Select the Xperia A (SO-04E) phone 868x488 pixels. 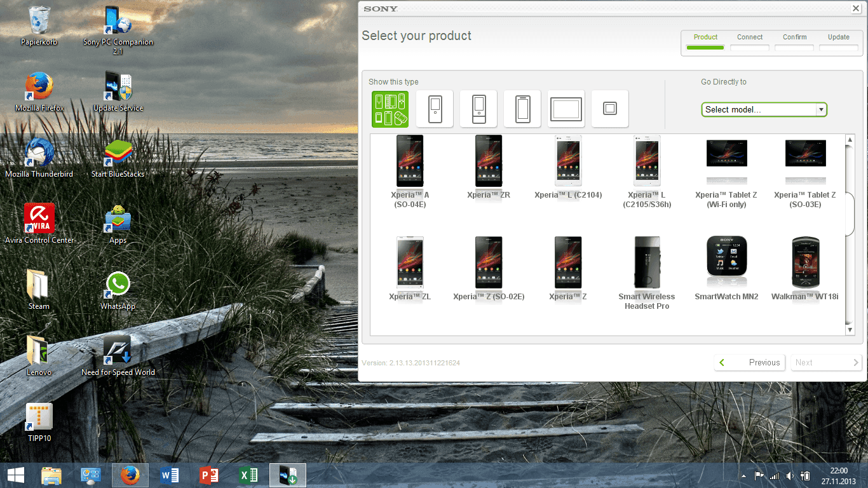tap(410, 172)
